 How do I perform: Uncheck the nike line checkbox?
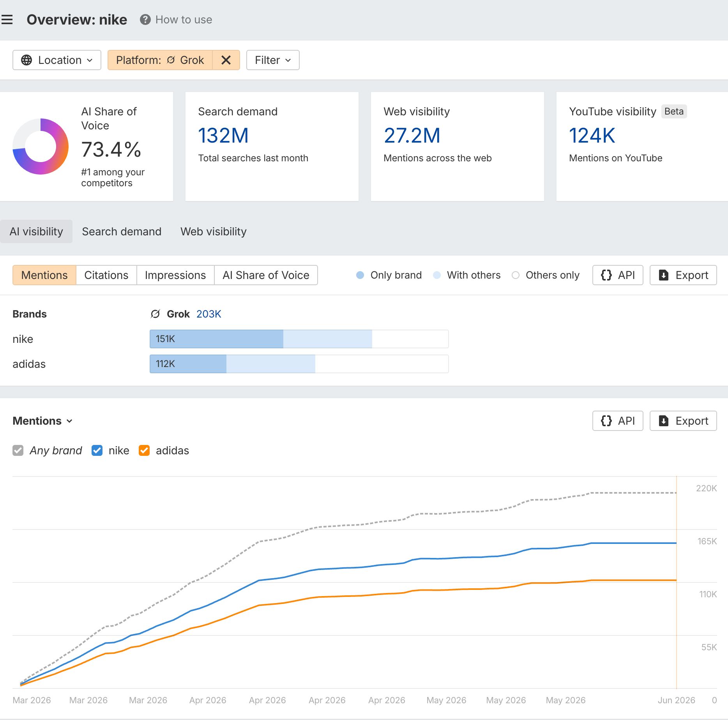97,450
